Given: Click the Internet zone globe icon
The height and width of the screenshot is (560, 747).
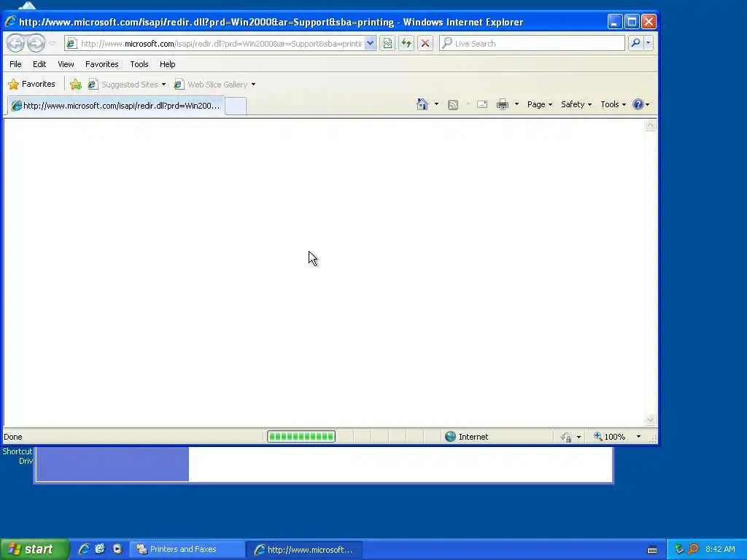Looking at the screenshot, I should pos(450,436).
